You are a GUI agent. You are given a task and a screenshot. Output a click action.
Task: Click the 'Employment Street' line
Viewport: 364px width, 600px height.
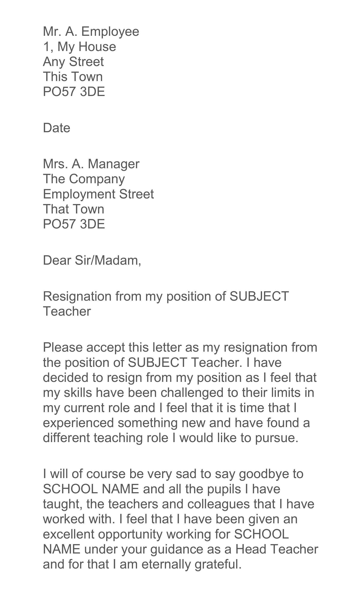point(98,194)
